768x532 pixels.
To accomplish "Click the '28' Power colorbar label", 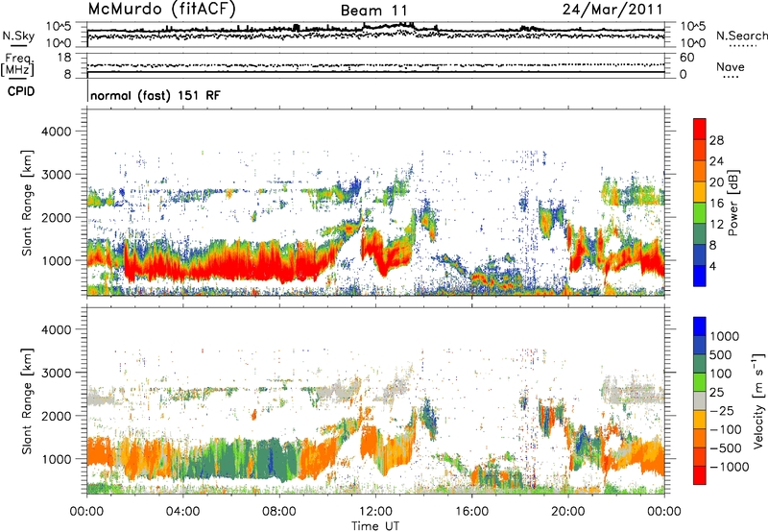I will [716, 140].
